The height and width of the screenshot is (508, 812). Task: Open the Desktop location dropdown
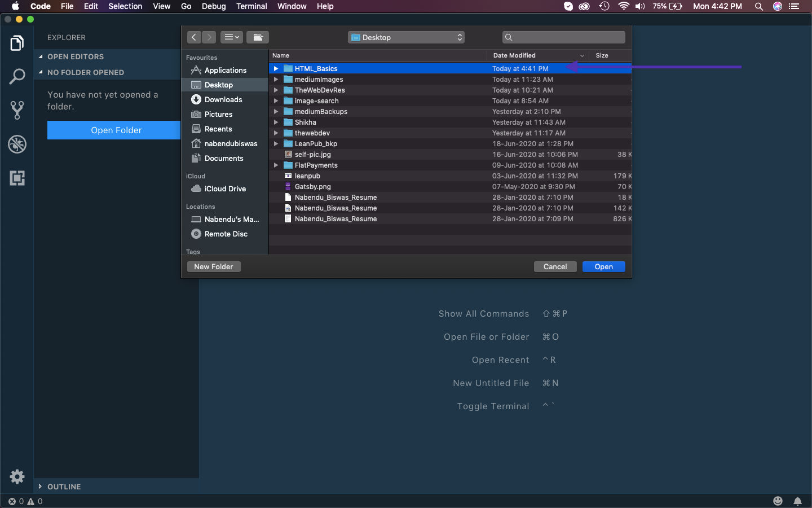coord(406,37)
